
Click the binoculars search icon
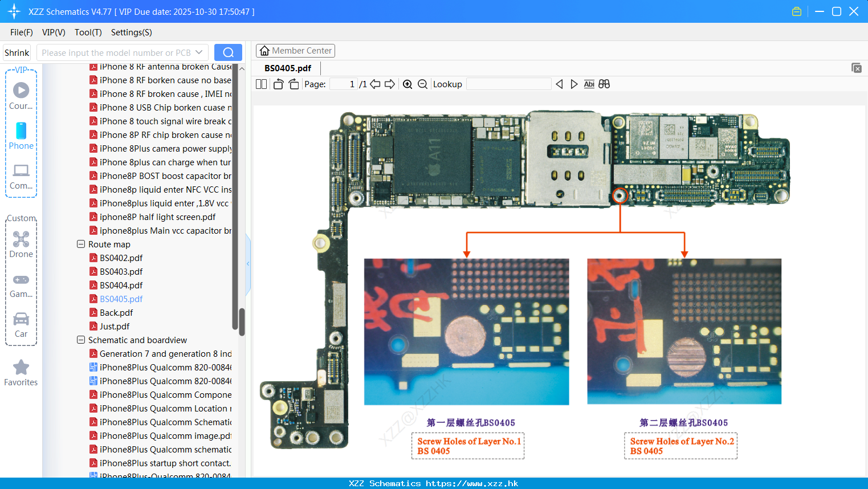click(x=604, y=84)
